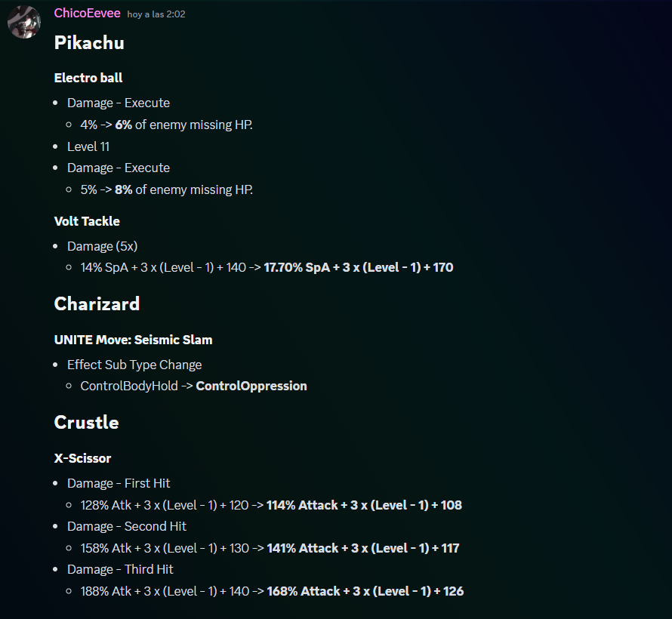Click the bold '6%' execute value

click(x=123, y=125)
